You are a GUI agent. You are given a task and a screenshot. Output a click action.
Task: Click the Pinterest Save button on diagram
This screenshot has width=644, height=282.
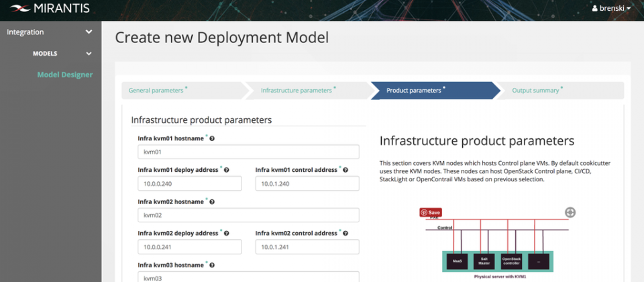click(431, 213)
